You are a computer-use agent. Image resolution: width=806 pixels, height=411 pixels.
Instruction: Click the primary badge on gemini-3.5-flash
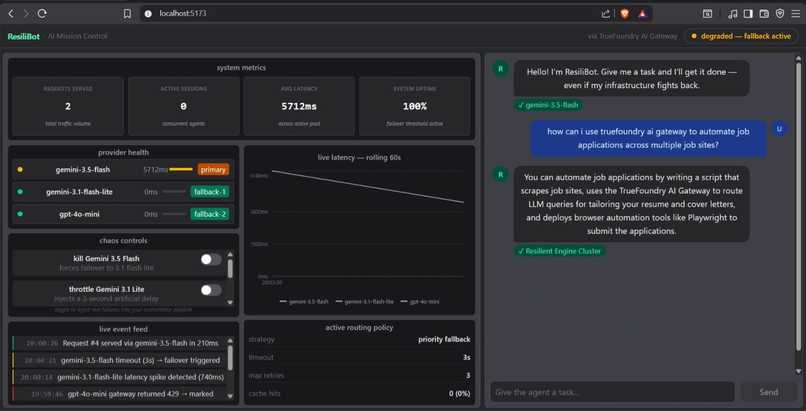213,170
